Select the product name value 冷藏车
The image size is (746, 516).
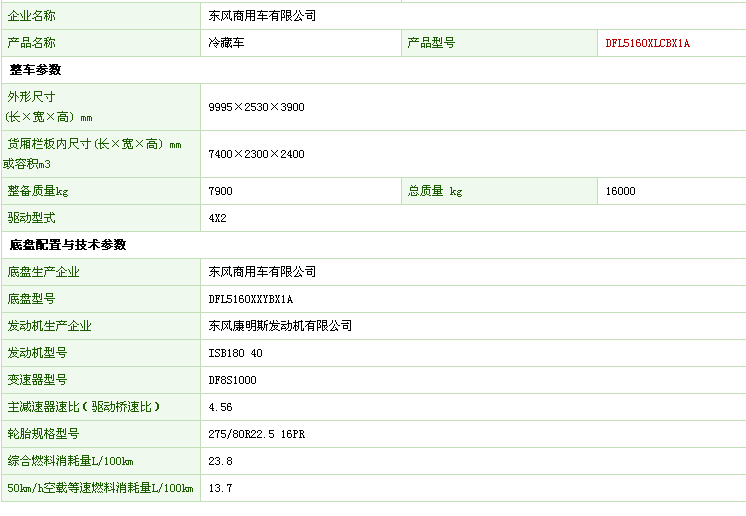[x=226, y=43]
